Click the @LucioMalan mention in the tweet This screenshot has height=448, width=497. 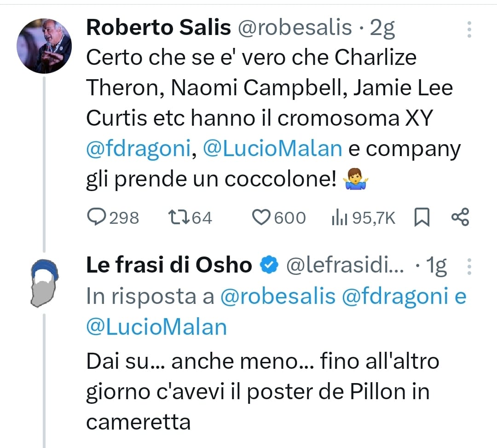[272, 149]
